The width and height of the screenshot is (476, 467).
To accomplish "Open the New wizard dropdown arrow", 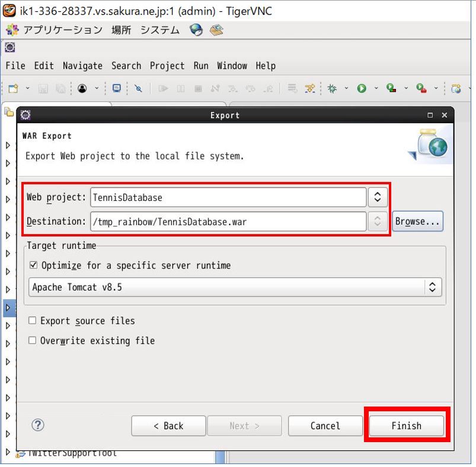I will pos(27,88).
